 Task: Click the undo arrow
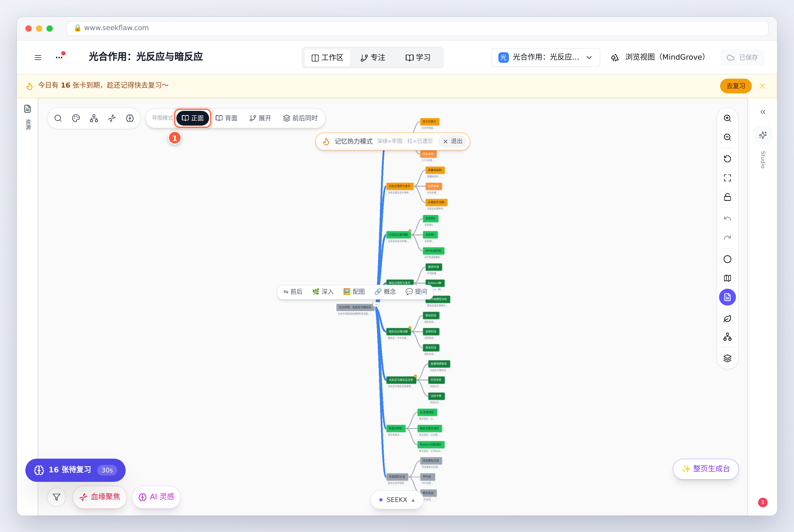coord(727,218)
